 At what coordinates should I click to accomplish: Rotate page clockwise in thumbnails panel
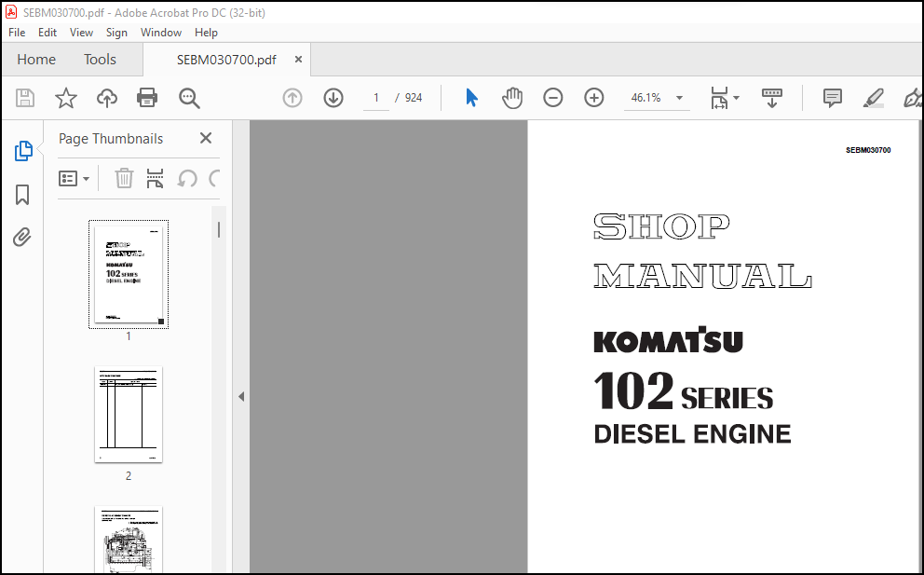[214, 178]
